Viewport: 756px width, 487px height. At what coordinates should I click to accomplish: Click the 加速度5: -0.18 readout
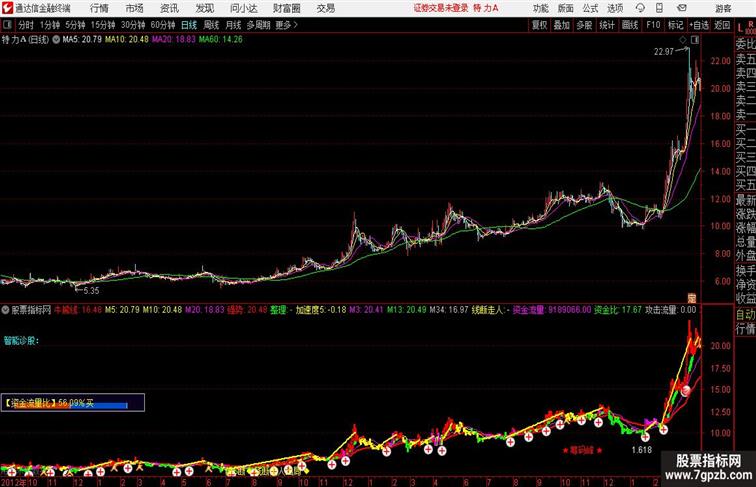point(321,310)
